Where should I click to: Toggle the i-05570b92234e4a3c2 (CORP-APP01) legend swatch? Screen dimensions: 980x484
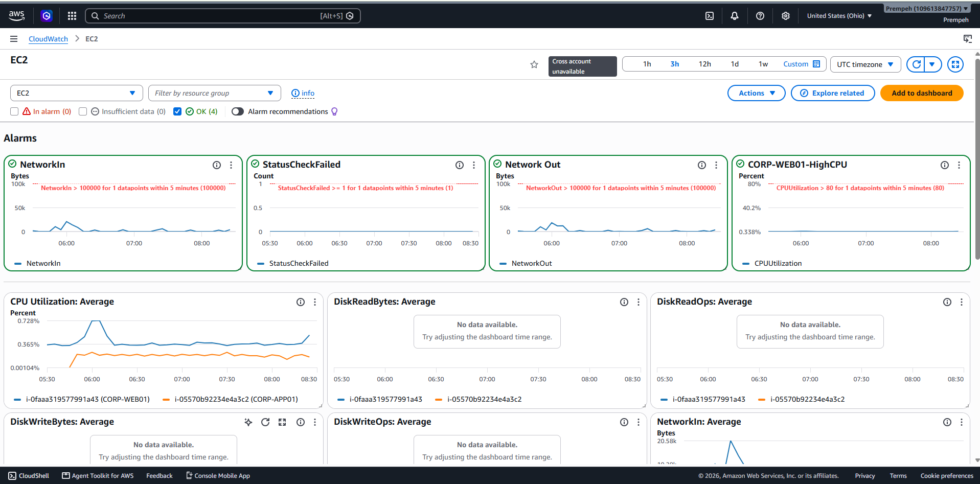[x=166, y=400]
